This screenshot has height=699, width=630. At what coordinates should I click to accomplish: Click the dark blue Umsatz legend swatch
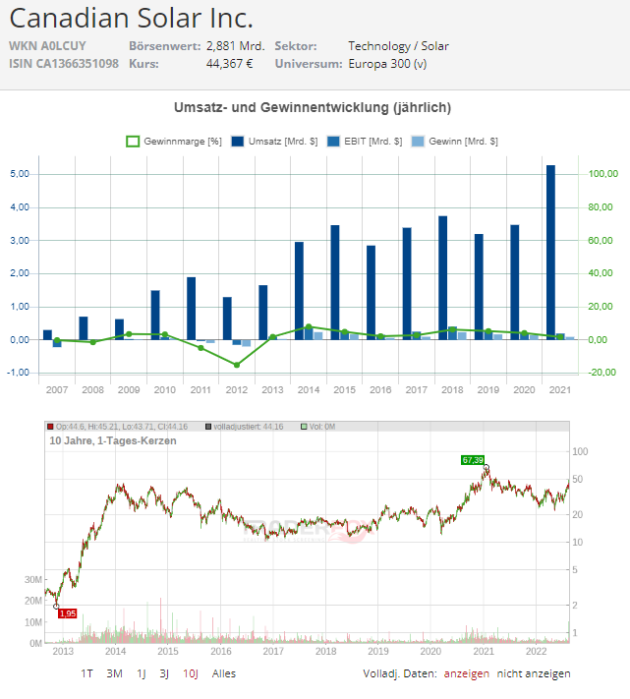point(238,142)
